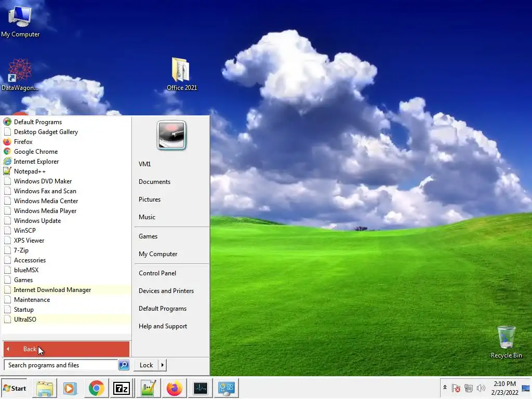This screenshot has height=399, width=532.
Task: Open Windows Media Center
Action: click(66, 201)
